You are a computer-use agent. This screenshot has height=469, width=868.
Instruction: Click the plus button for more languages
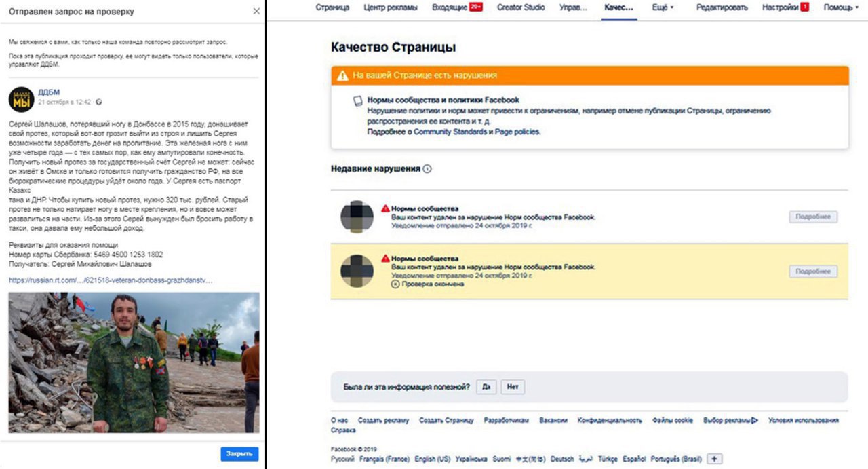[714, 459]
